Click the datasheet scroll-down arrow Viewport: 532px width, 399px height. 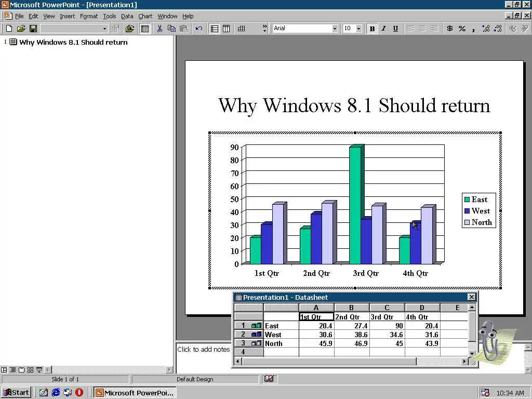tap(472, 353)
